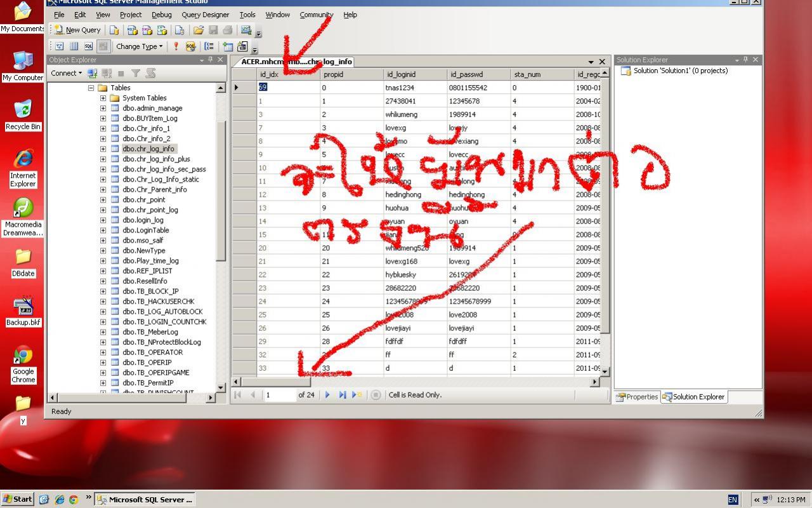812x508 pixels.
Task: Open the Edit menu
Action: pos(80,15)
